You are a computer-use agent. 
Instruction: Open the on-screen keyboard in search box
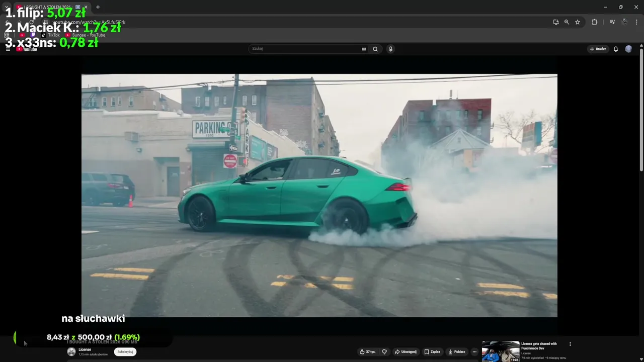pos(364,49)
